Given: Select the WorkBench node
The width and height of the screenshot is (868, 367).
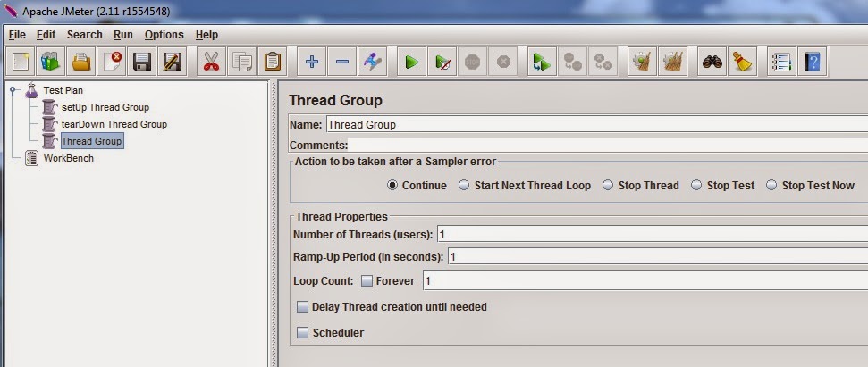Looking at the screenshot, I should coord(69,158).
